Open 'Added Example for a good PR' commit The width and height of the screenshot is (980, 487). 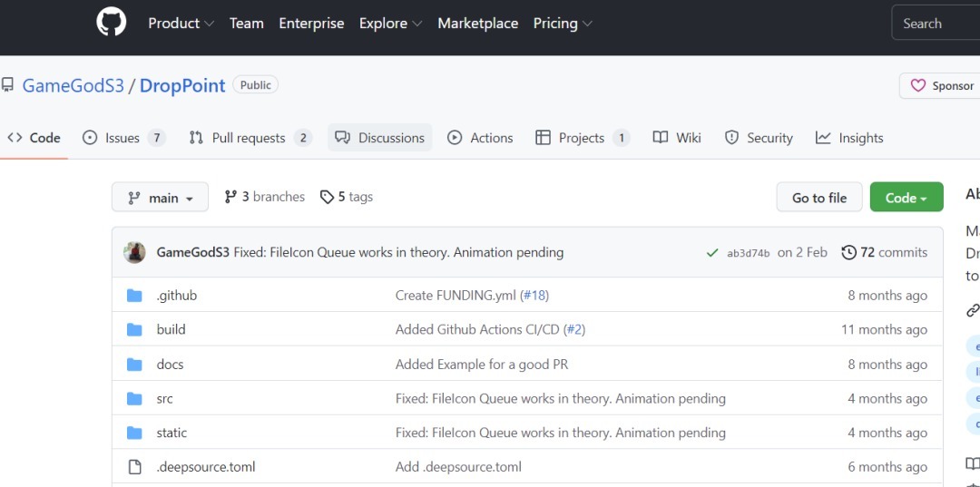pos(482,364)
